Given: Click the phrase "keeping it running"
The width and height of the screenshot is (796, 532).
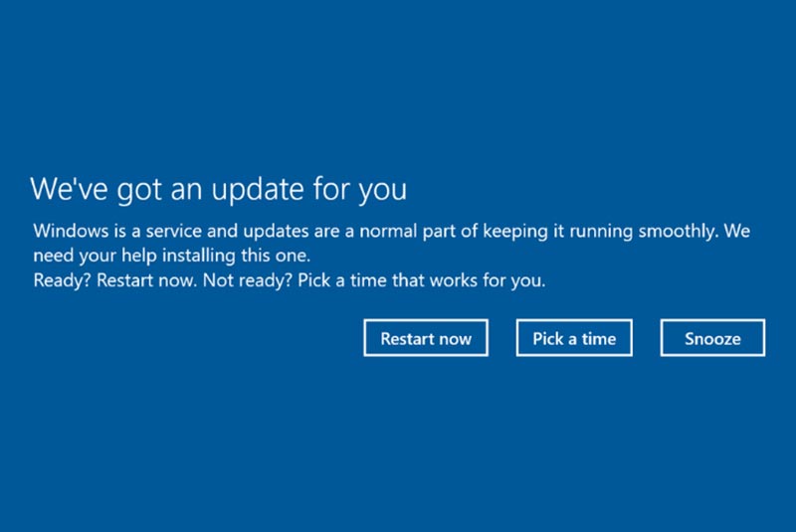Looking at the screenshot, I should pos(557,232).
